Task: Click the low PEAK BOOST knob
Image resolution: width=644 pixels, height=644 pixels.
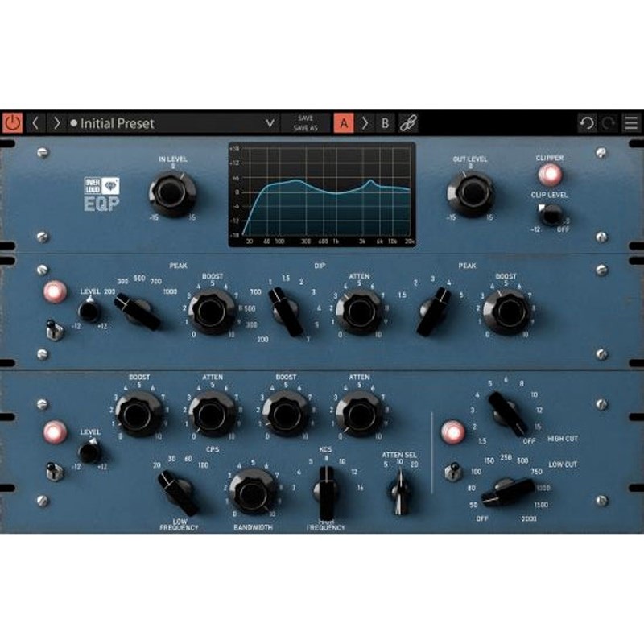Action: [x=213, y=312]
